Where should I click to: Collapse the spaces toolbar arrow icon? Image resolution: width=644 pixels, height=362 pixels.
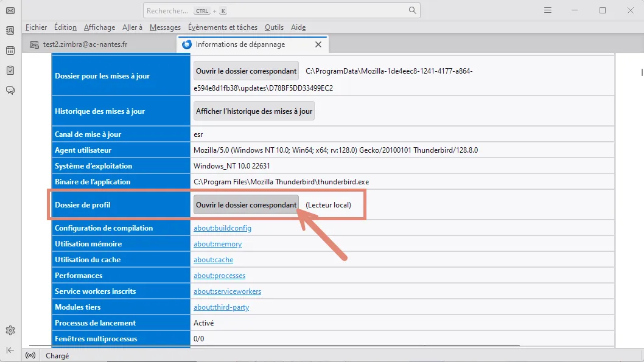pos(10,350)
